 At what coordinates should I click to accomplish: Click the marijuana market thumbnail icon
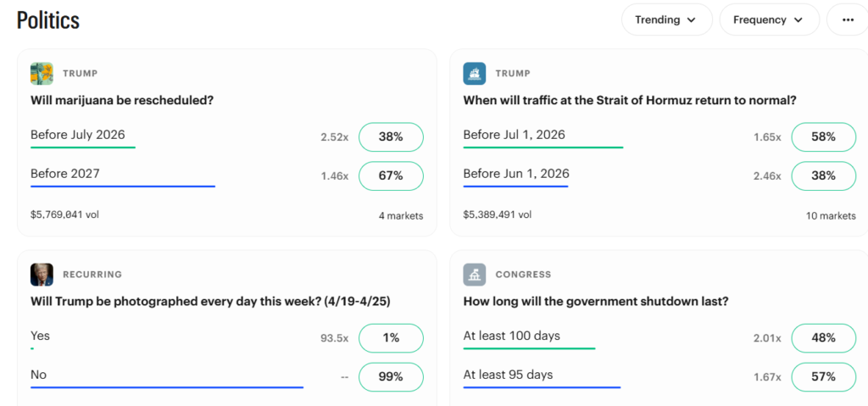(x=42, y=74)
